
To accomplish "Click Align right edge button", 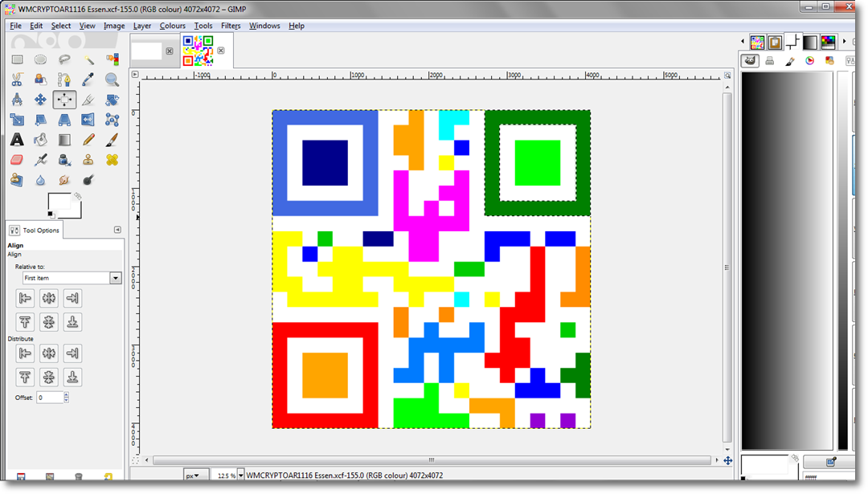I will 72,298.
